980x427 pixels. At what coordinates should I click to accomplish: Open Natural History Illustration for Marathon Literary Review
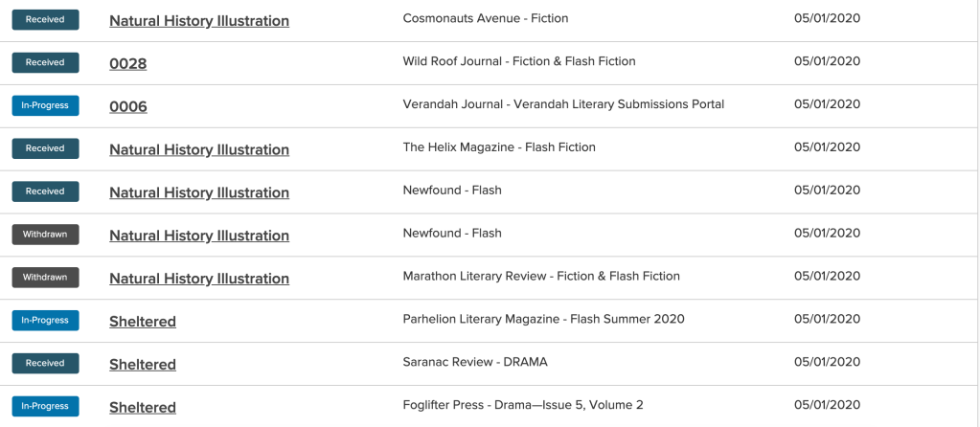tap(199, 280)
